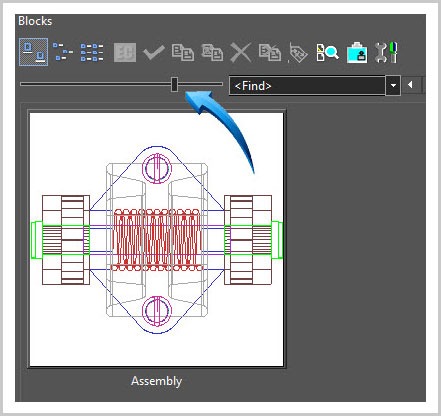Select the Assembly block thumbnail

tap(157, 239)
